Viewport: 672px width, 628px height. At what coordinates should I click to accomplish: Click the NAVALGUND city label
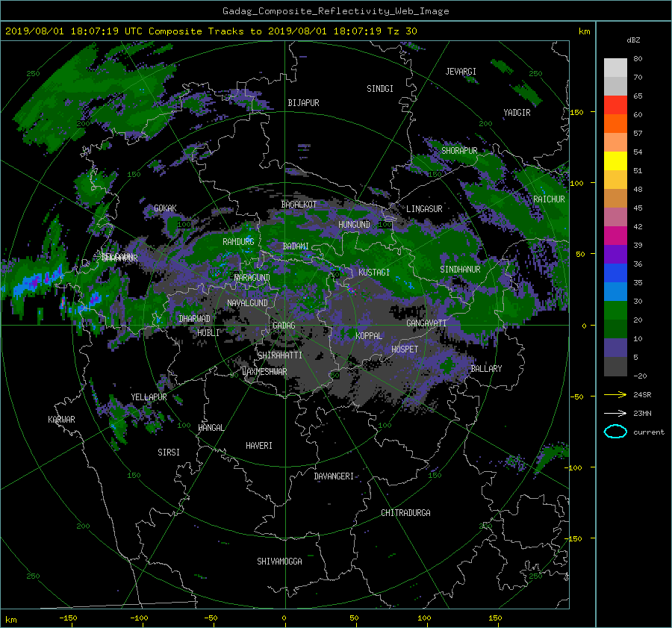tap(247, 303)
